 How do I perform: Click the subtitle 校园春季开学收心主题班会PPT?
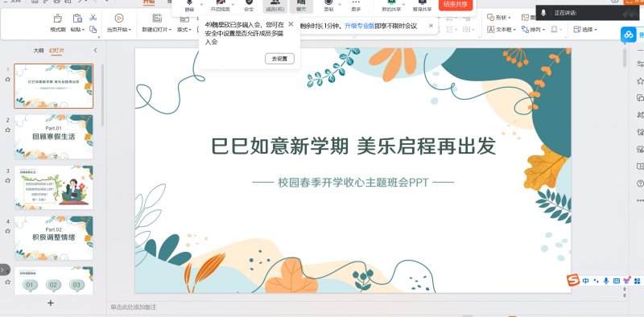point(353,182)
